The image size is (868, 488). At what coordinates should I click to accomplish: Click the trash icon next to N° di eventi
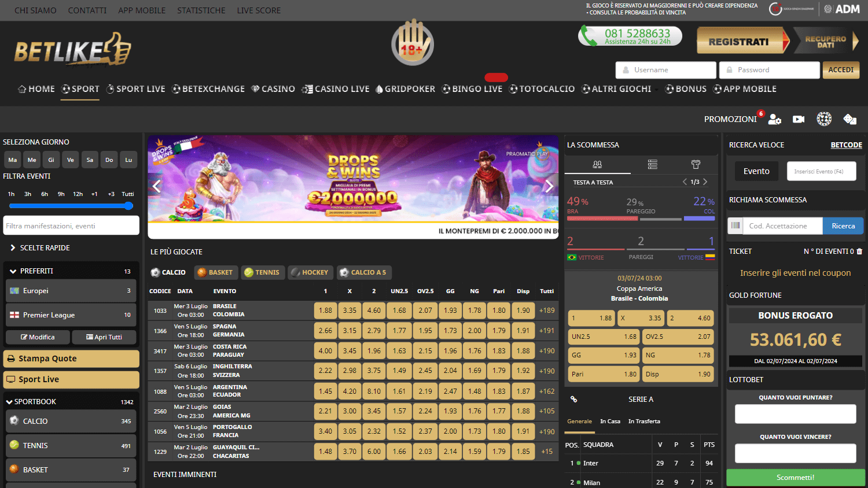click(859, 252)
